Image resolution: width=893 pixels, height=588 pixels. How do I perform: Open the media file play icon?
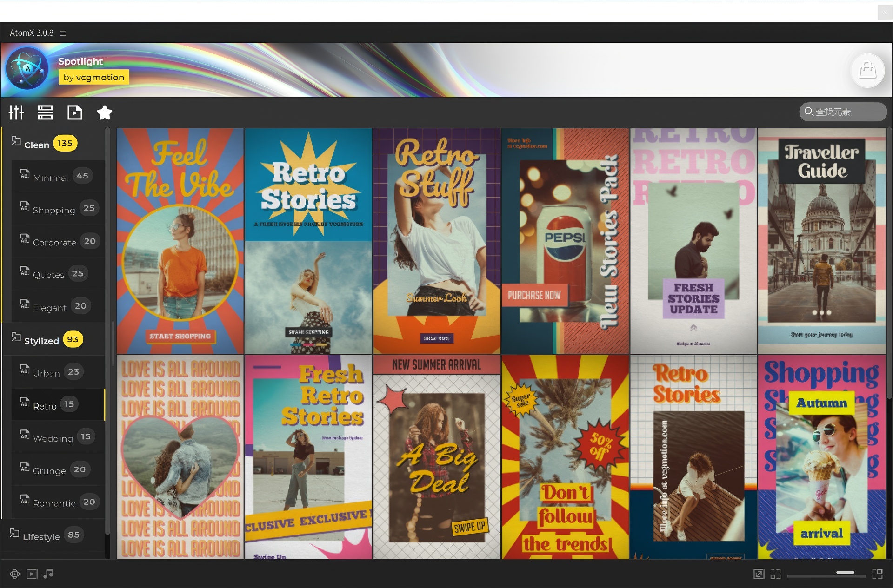click(x=75, y=112)
